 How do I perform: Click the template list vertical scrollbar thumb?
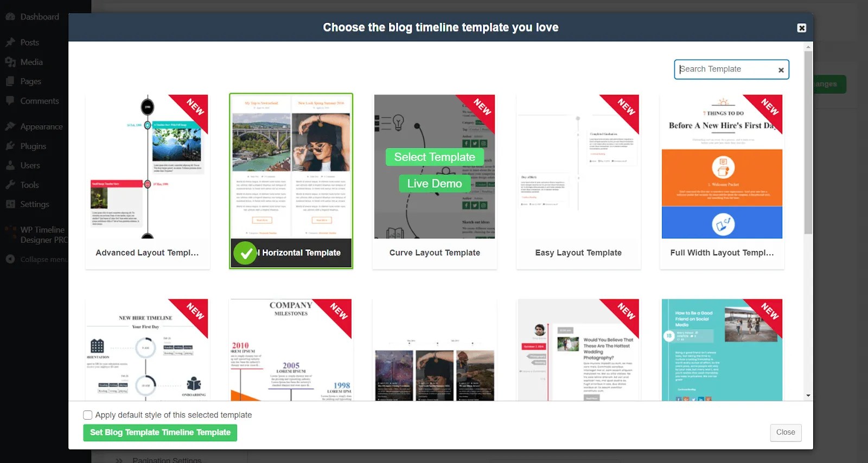[808, 143]
